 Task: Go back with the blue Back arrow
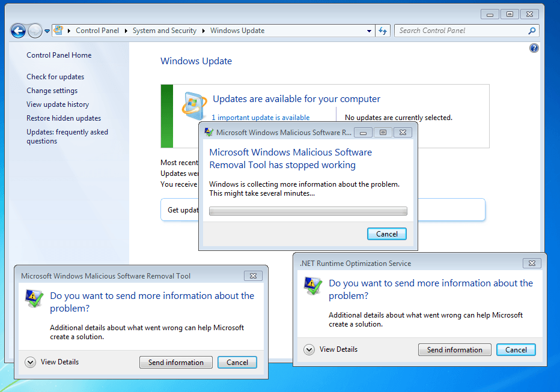point(18,31)
